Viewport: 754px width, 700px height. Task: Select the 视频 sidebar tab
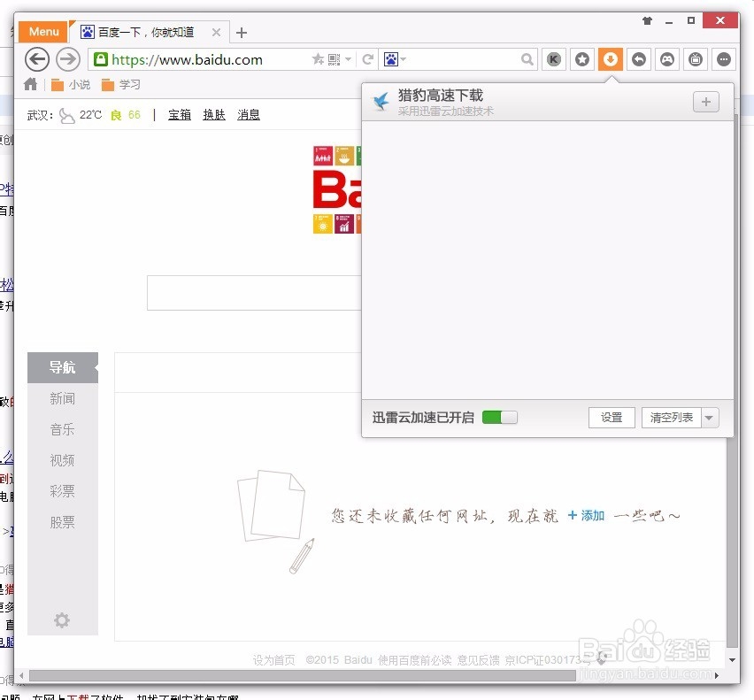pos(63,460)
